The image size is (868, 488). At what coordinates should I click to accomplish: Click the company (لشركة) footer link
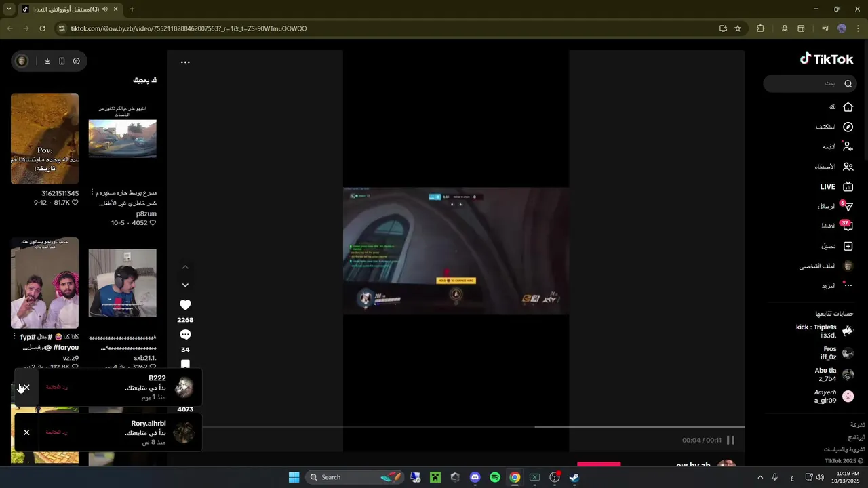point(857,425)
